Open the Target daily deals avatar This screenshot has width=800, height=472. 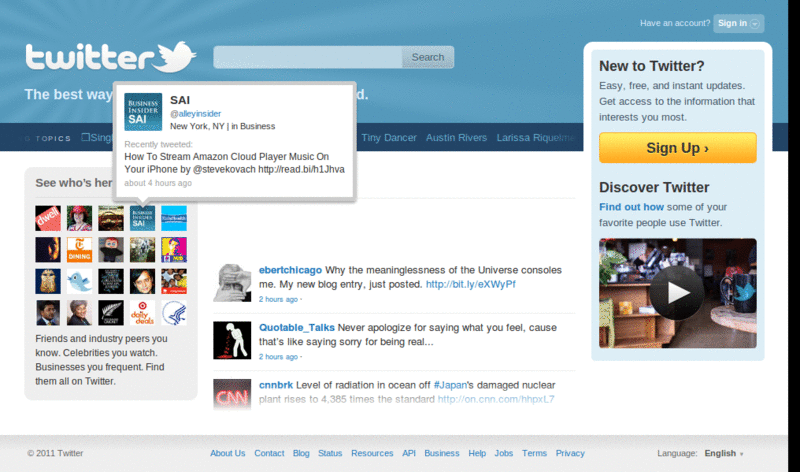pyautogui.click(x=142, y=313)
